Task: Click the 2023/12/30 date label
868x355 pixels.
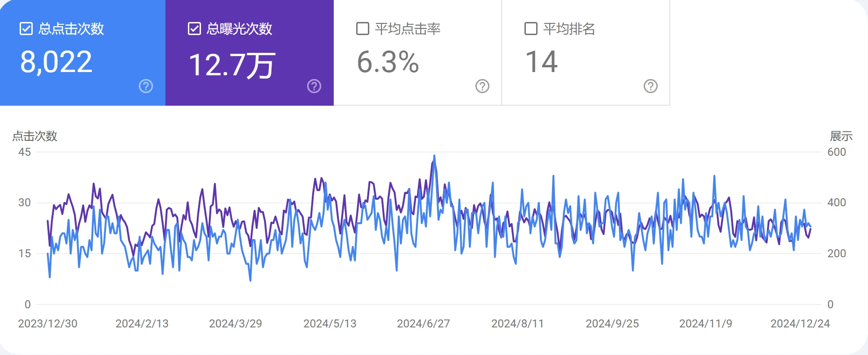Action: pos(48,324)
